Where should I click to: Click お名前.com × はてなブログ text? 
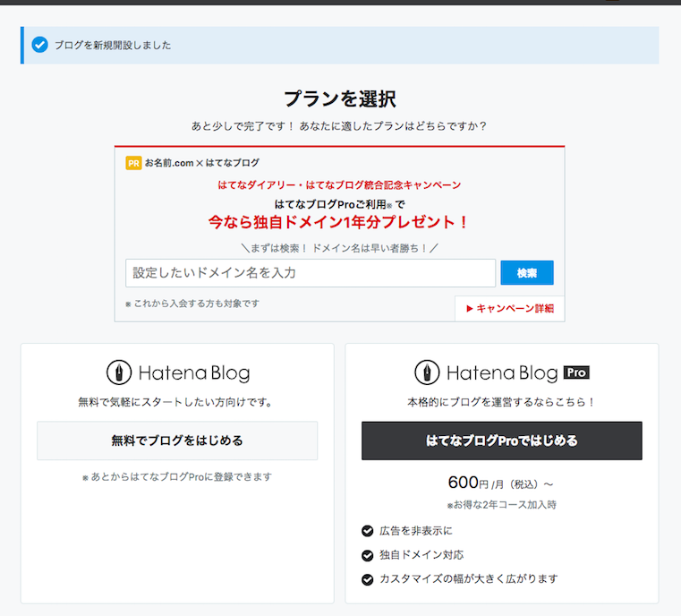point(202,163)
